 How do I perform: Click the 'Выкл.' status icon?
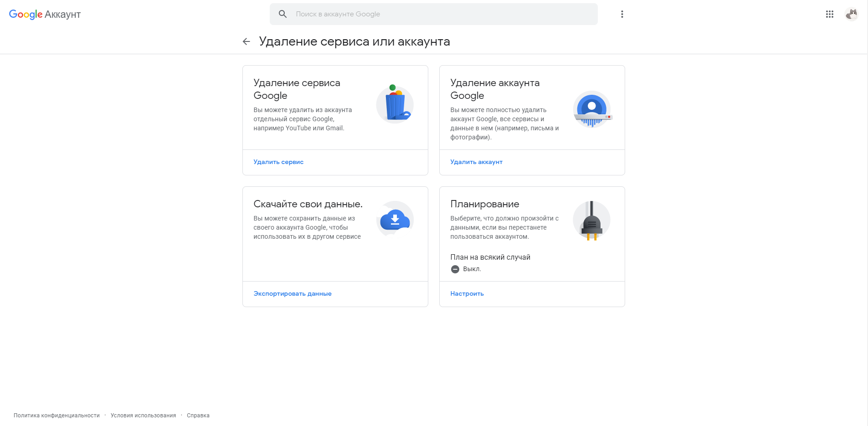click(x=455, y=269)
